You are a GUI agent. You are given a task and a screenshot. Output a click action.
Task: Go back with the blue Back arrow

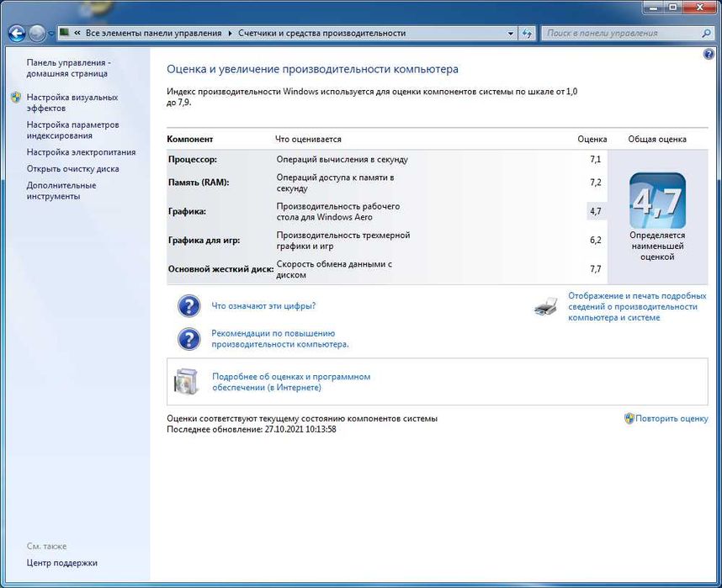[17, 33]
